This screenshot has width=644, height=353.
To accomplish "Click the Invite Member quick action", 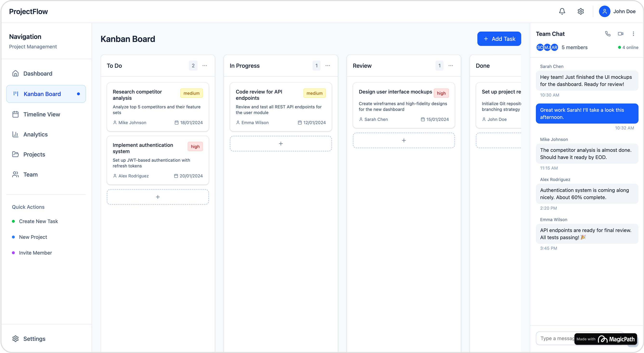I will pyautogui.click(x=35, y=253).
